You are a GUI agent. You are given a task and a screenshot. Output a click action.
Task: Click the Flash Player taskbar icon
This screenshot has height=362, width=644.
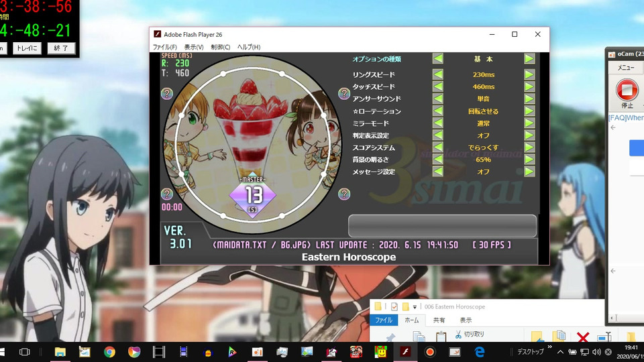(405, 352)
